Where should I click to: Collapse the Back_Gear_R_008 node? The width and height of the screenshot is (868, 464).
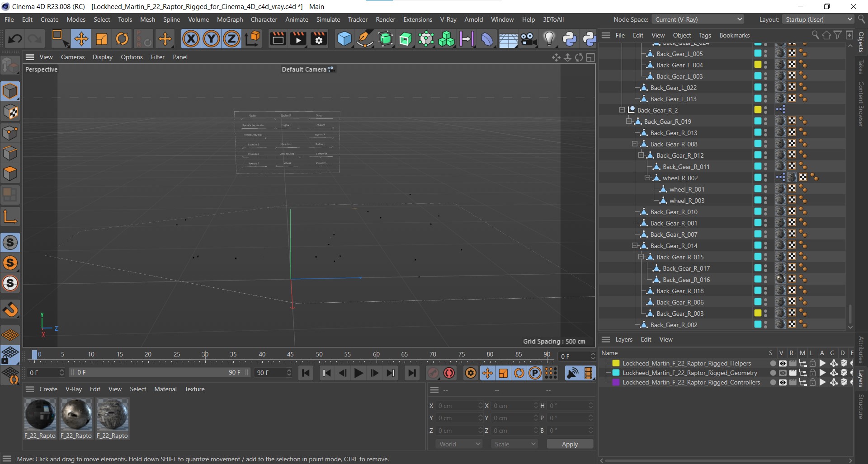635,144
